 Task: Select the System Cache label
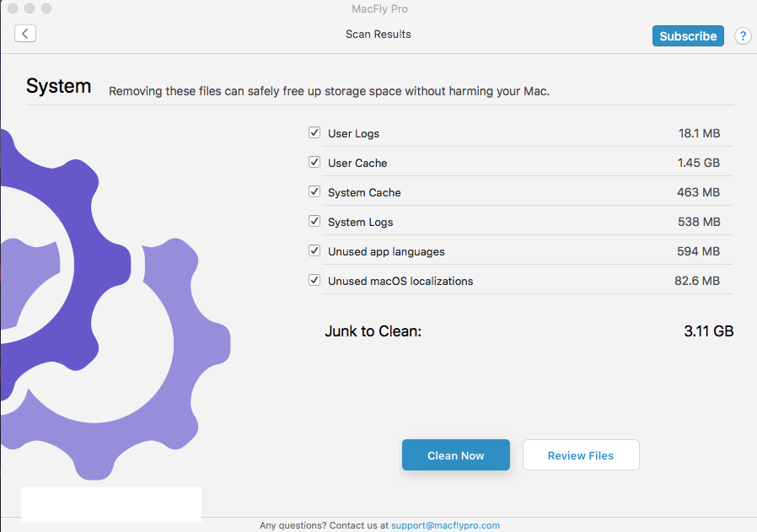point(364,192)
